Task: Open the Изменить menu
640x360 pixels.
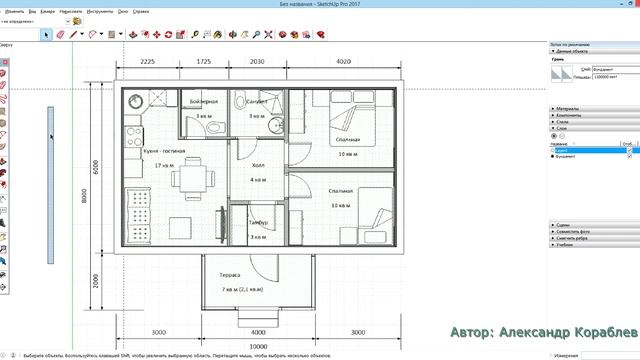Action: (x=14, y=11)
